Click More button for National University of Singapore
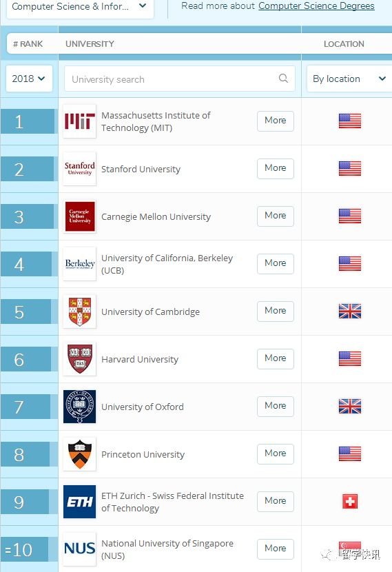Screen dimensions: 392x572 pos(276,549)
